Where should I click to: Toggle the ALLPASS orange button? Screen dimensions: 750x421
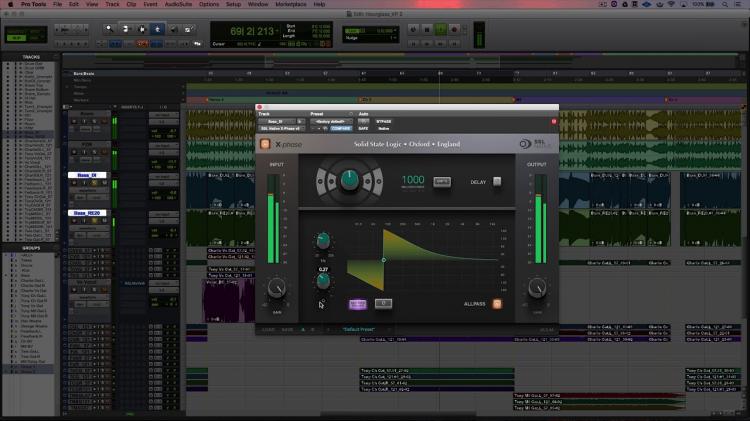tap(497, 304)
